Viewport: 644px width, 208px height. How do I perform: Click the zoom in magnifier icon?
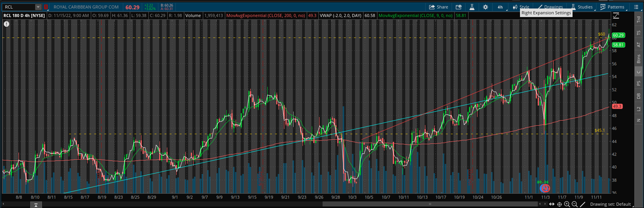pyautogui.click(x=567, y=205)
